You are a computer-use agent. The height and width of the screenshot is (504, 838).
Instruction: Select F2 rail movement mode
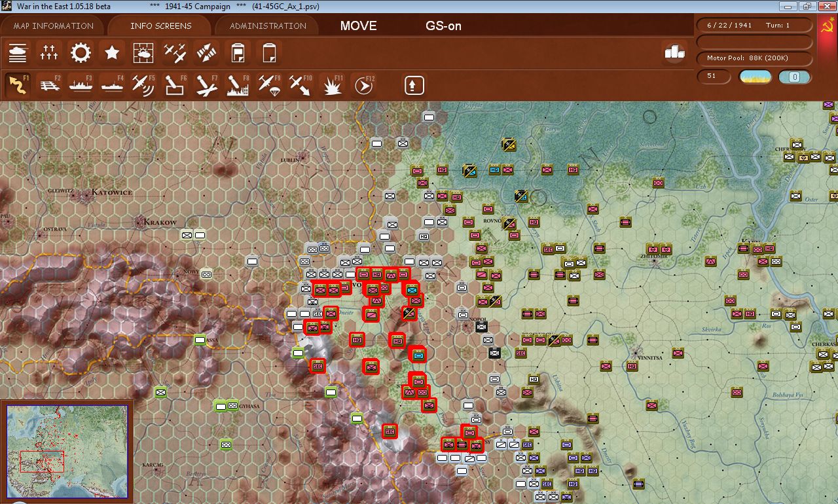tap(49, 85)
